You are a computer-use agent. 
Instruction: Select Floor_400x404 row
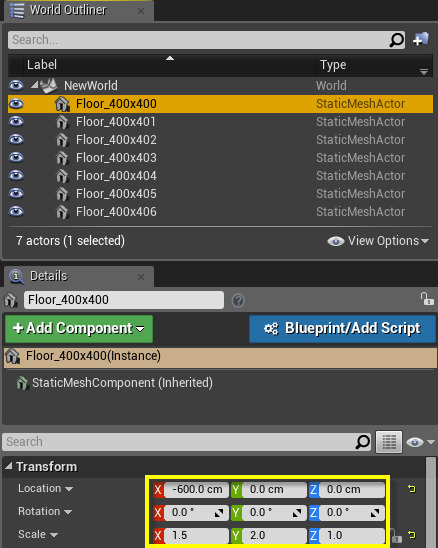(220, 176)
